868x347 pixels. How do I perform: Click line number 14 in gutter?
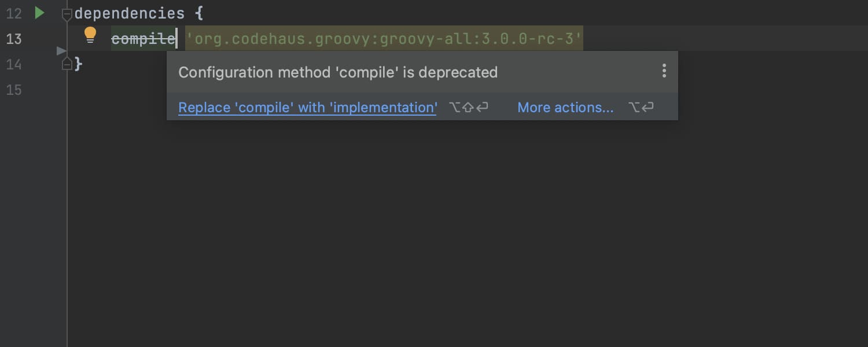point(14,64)
